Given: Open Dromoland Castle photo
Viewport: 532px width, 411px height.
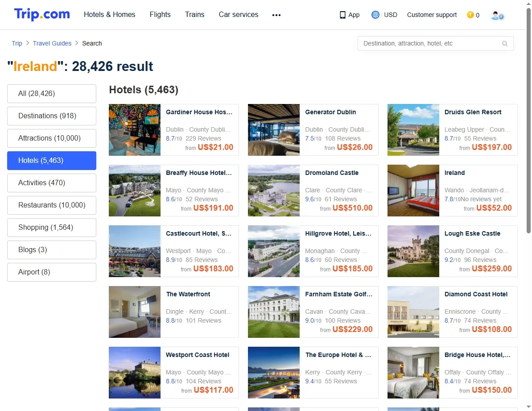Looking at the screenshot, I should [274, 191].
